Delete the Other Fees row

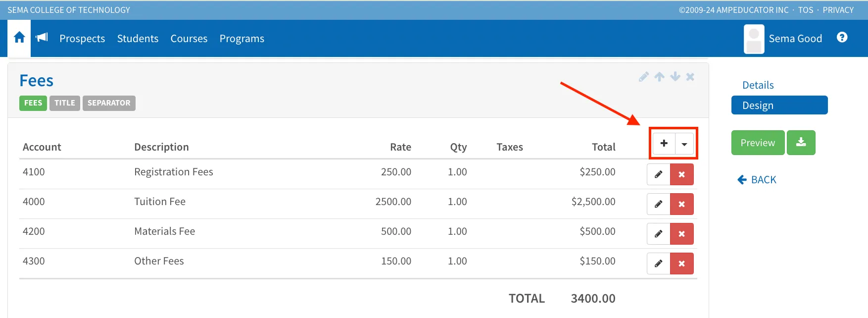point(682,264)
